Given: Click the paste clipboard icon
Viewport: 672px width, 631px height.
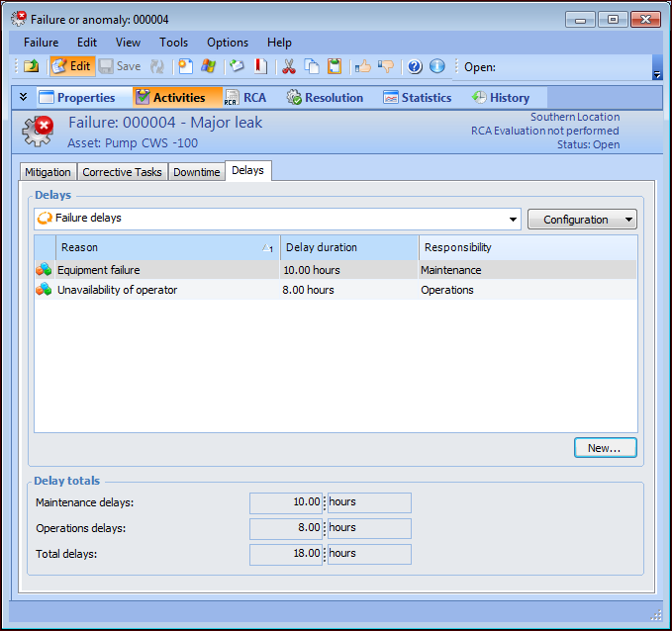Looking at the screenshot, I should pyautogui.click(x=335, y=66).
